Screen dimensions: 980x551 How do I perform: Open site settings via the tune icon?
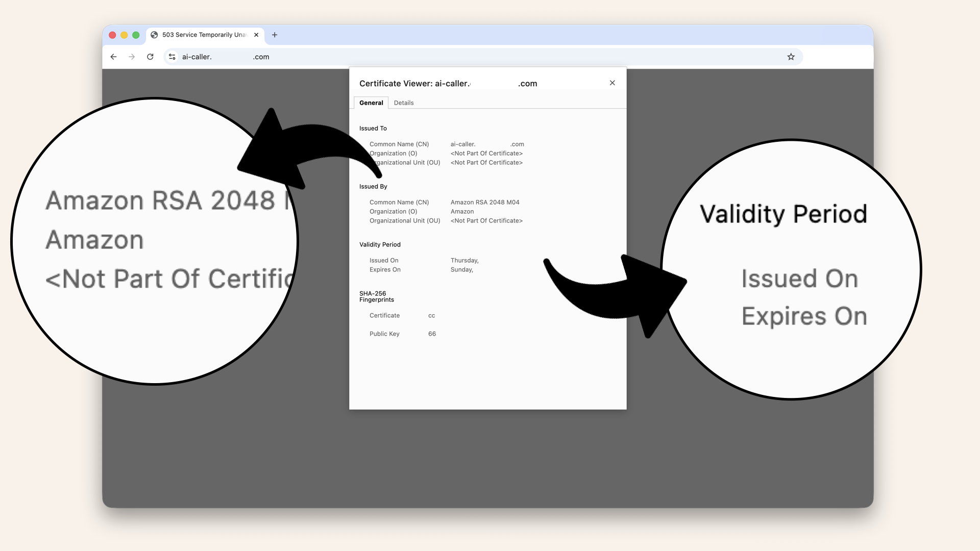click(x=171, y=57)
